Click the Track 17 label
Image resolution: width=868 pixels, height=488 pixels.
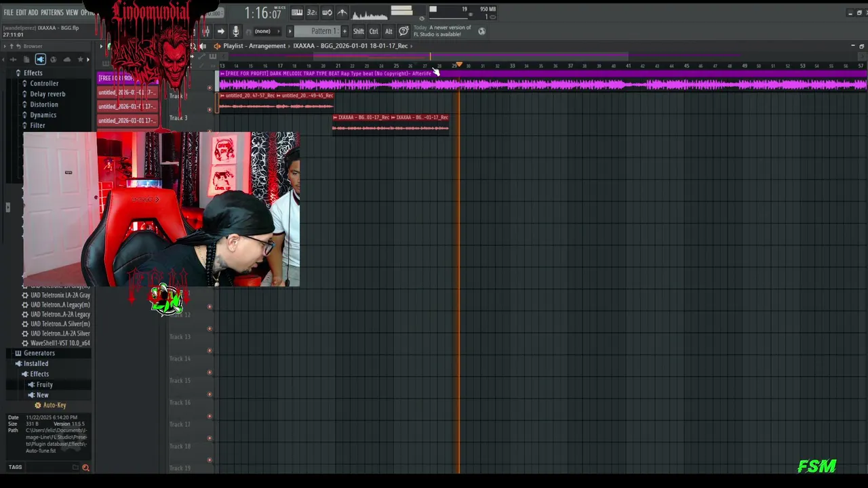coord(180,424)
